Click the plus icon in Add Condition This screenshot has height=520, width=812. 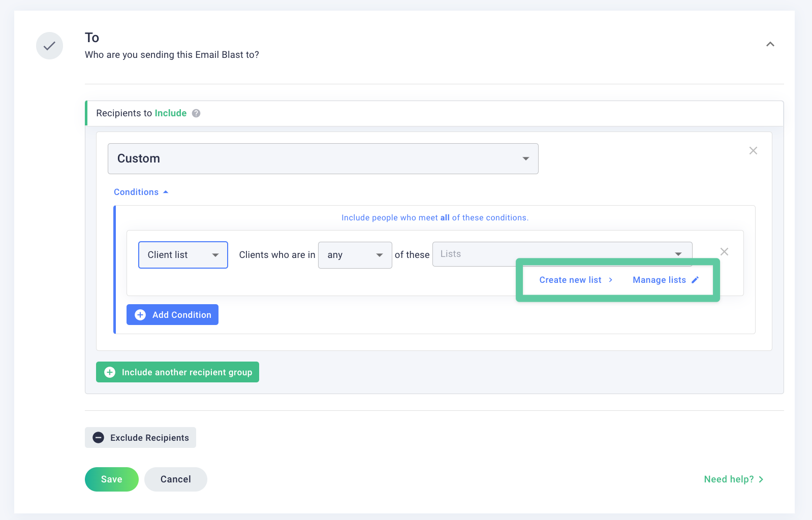140,315
